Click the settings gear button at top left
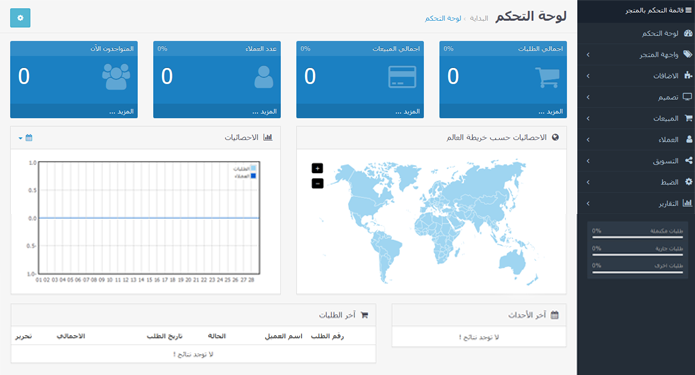Viewport: 695px width, 375px height. (20, 18)
